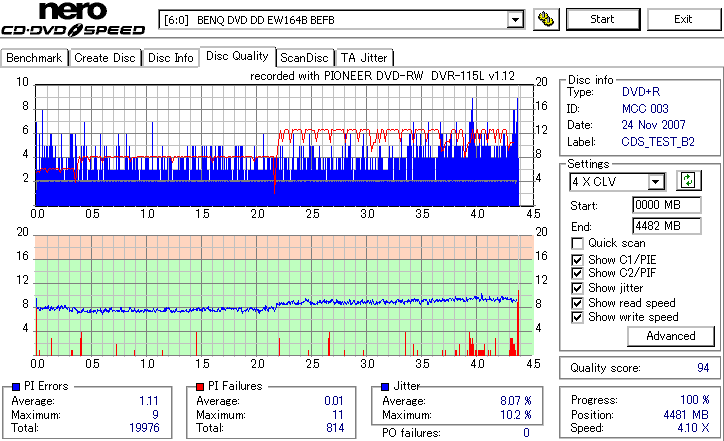The width and height of the screenshot is (724, 441).
Task: Click the PO failures value 0
Action: tap(526, 433)
